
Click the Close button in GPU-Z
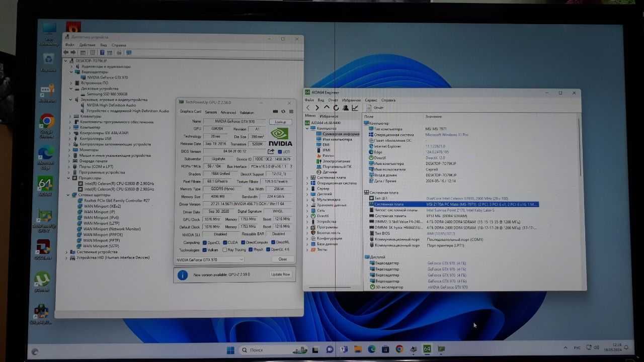click(283, 259)
